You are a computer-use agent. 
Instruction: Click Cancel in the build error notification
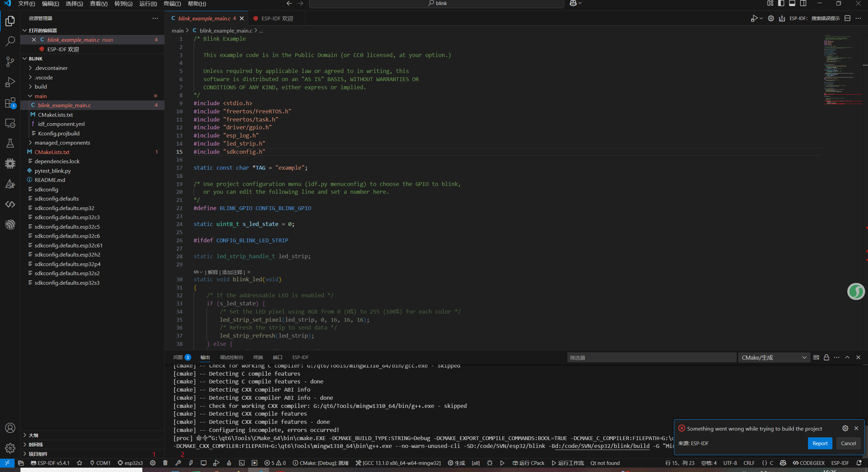(848, 443)
